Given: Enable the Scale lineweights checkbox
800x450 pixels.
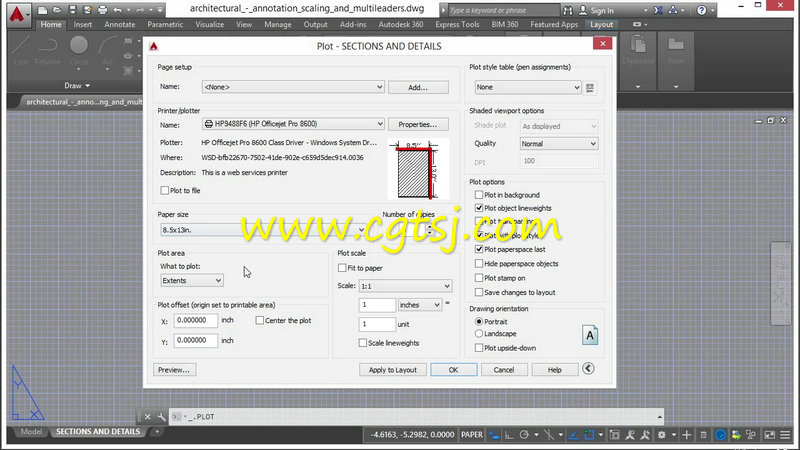Looking at the screenshot, I should tap(362, 343).
